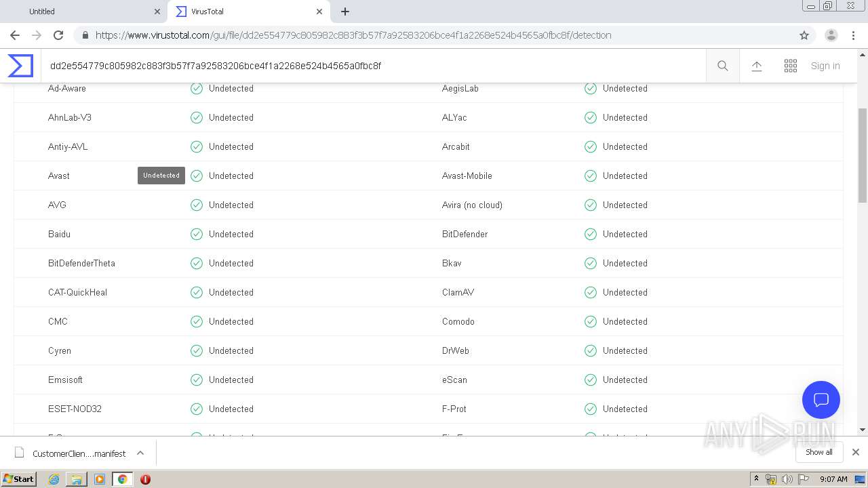Viewport: 868px width, 488px height.
Task: Click the VirusTotal search magnifier icon
Action: [x=723, y=66]
